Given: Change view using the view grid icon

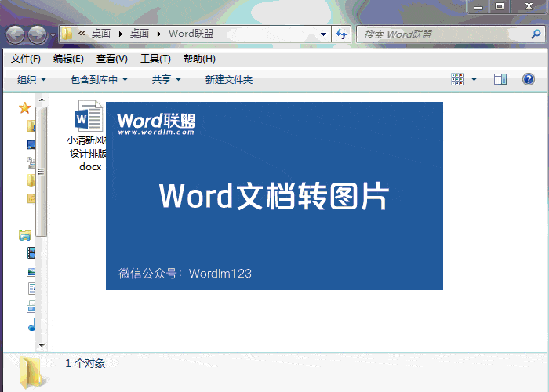Looking at the screenshot, I should pos(457,79).
